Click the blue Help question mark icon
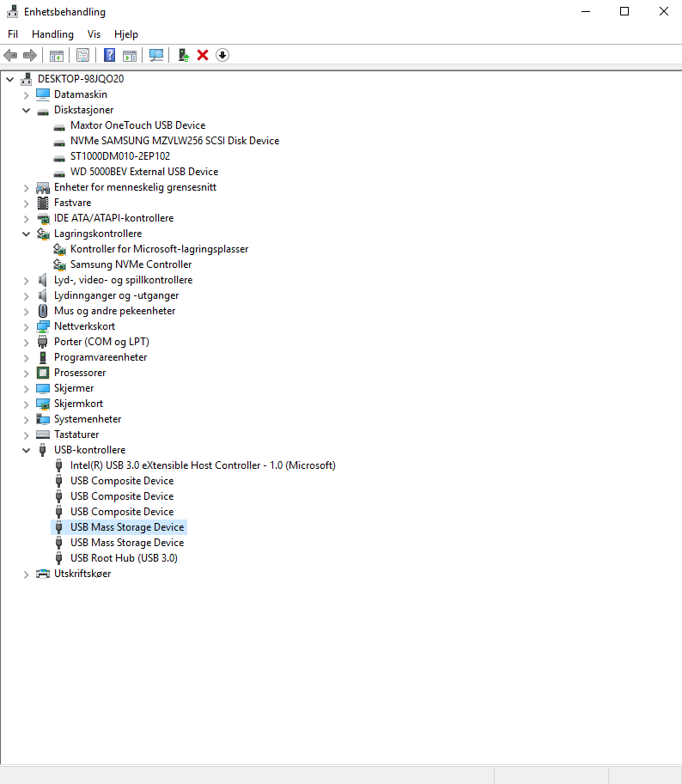682x784 pixels. (x=109, y=55)
